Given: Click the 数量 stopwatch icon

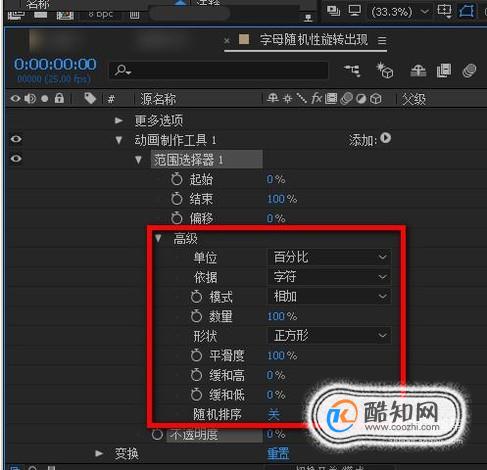Looking at the screenshot, I should pyautogui.click(x=196, y=316).
